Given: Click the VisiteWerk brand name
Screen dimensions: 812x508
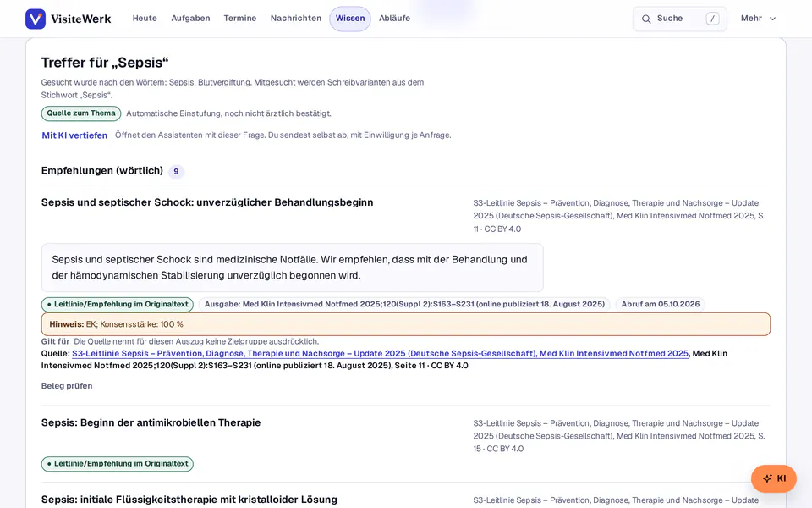Looking at the screenshot, I should [81, 19].
